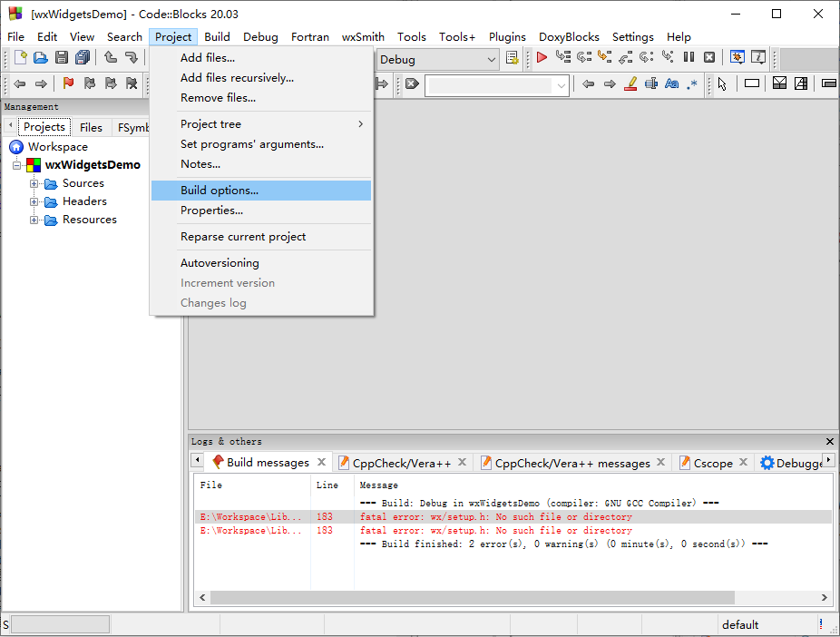
Task: Click the Save all files icon
Action: tap(83, 57)
